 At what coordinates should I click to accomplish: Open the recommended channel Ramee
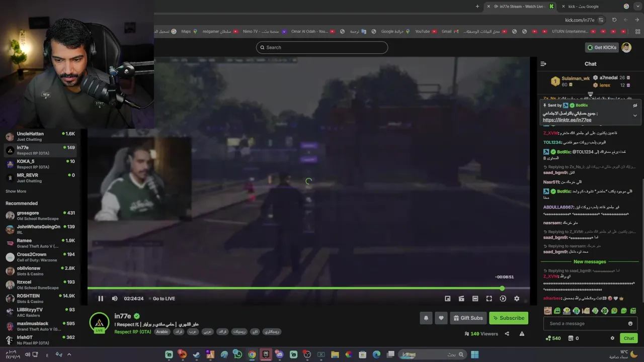40,243
